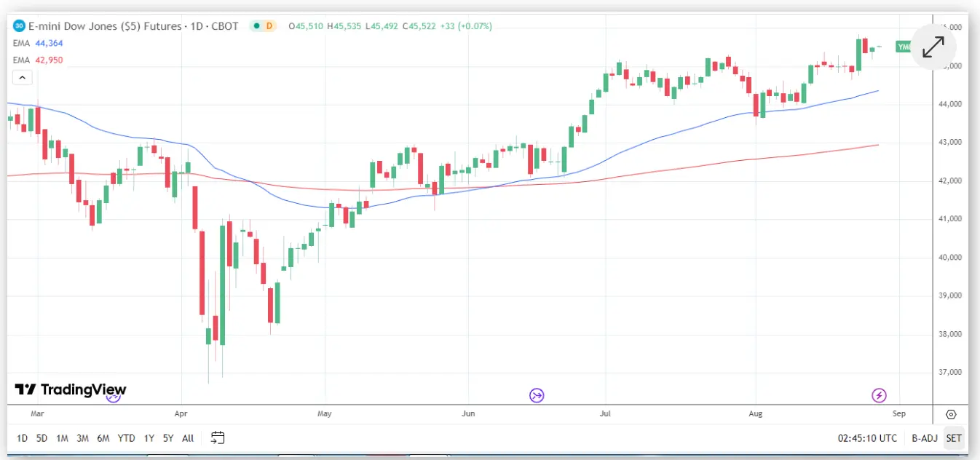Click the green market open status dot
Viewport: 980px width, 460px height.
pyautogui.click(x=256, y=26)
